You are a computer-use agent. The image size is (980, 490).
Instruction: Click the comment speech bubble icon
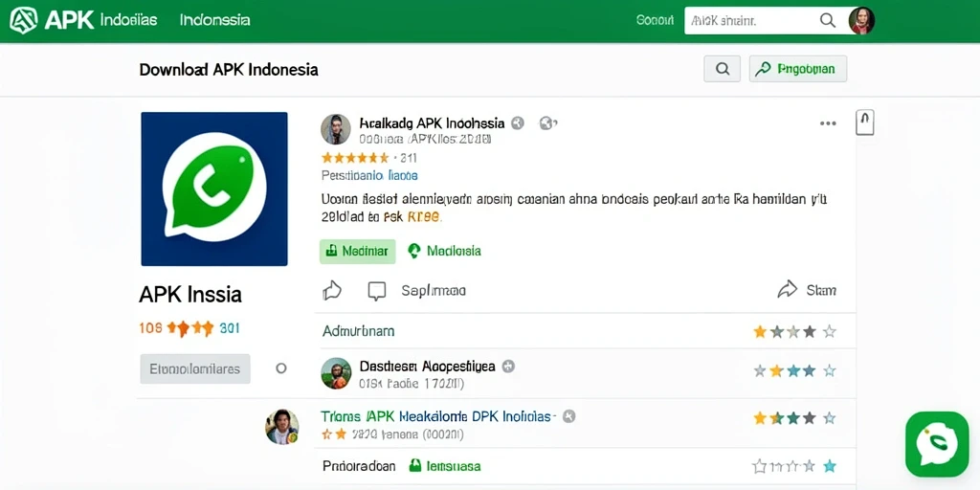[x=377, y=291]
